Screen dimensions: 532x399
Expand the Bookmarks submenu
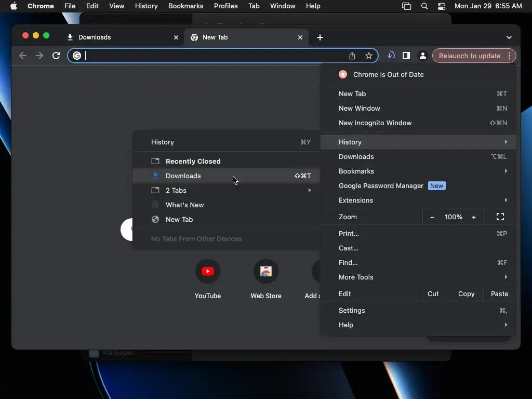(x=418, y=171)
